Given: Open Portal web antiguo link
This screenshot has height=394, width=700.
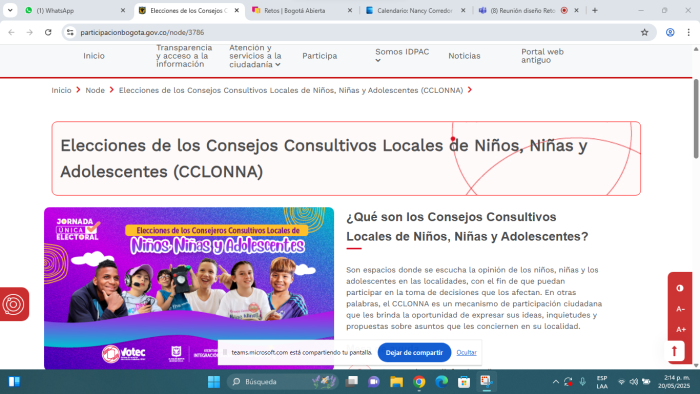Looking at the screenshot, I should (x=542, y=56).
